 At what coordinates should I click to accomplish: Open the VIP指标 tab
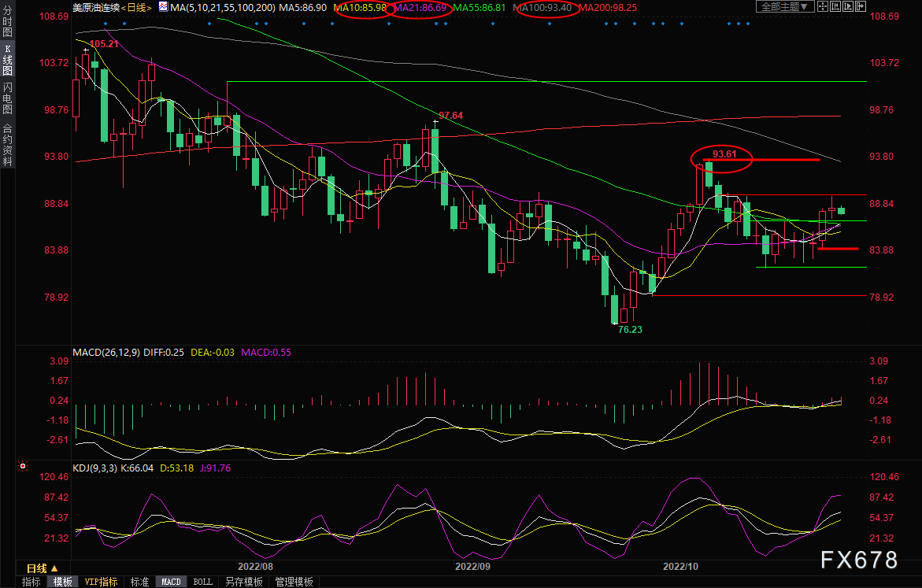pyautogui.click(x=101, y=582)
